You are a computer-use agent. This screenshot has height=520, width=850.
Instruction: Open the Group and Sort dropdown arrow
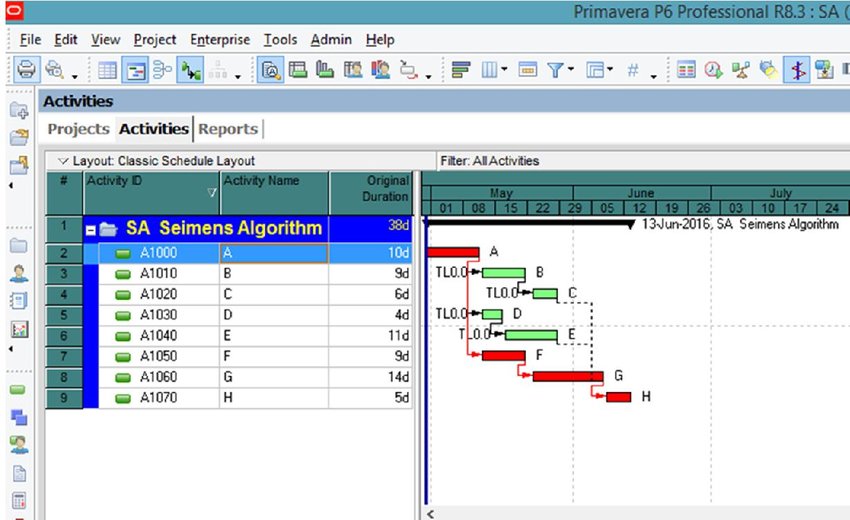coord(610,69)
